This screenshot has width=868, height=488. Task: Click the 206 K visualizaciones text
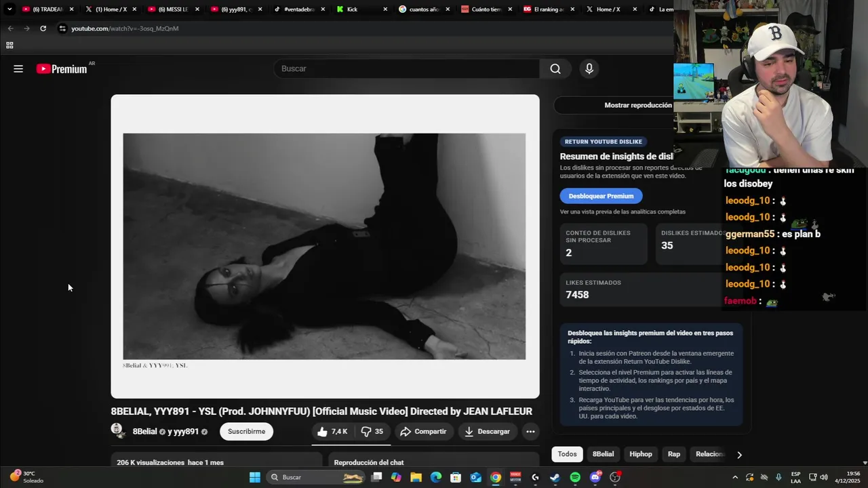tap(149, 462)
